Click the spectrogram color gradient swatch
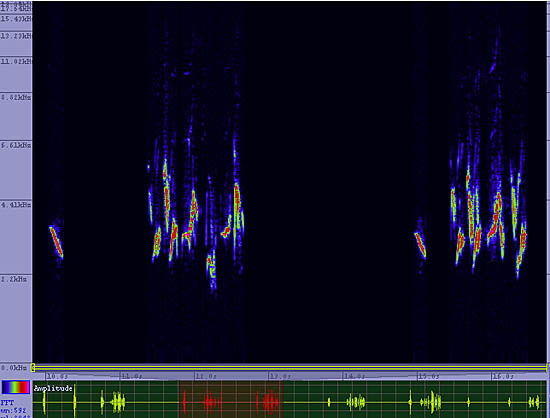Screen dimensions: 550x418 point(16,387)
